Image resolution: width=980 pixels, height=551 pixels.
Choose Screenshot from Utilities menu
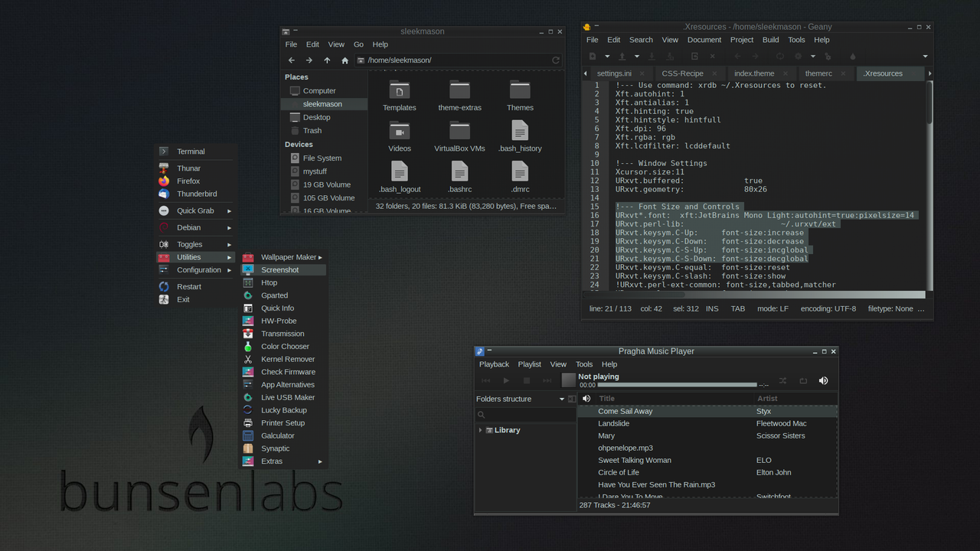click(x=283, y=270)
